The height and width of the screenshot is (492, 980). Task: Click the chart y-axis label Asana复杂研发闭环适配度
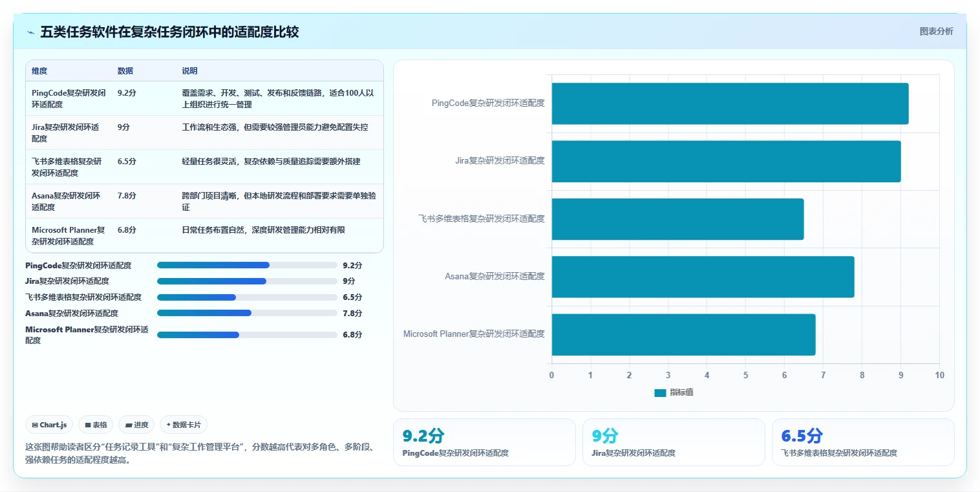495,277
